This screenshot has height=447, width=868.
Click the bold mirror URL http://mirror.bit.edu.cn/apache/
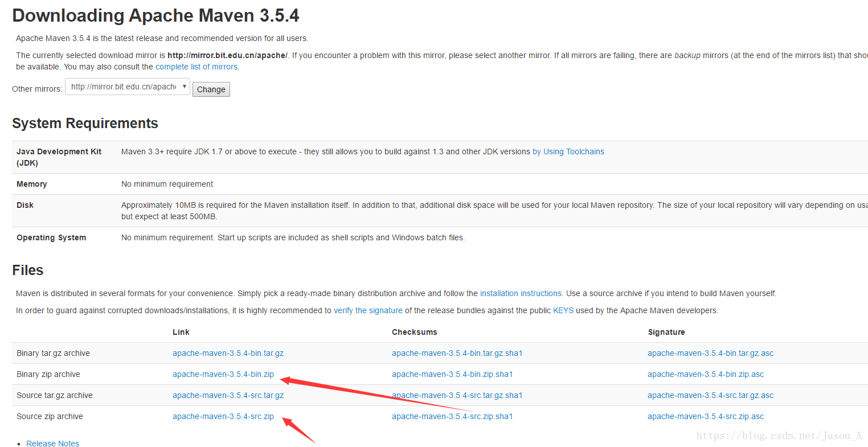(227, 55)
